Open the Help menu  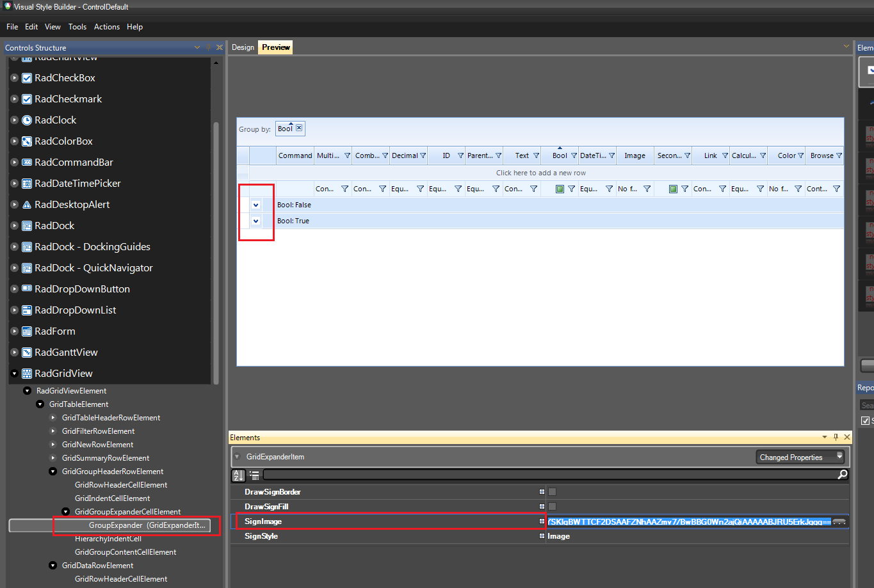[x=134, y=27]
